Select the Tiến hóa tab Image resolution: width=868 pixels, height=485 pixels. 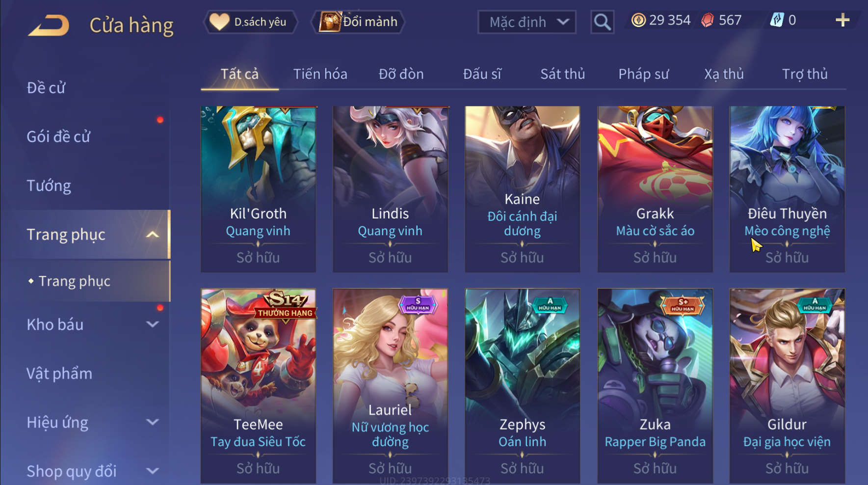click(320, 74)
